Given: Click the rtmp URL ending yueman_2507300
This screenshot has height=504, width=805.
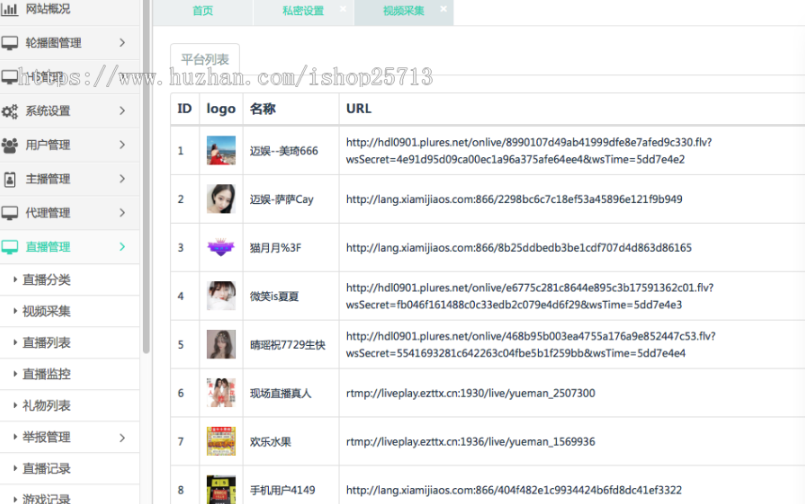Looking at the screenshot, I should pos(470,393).
